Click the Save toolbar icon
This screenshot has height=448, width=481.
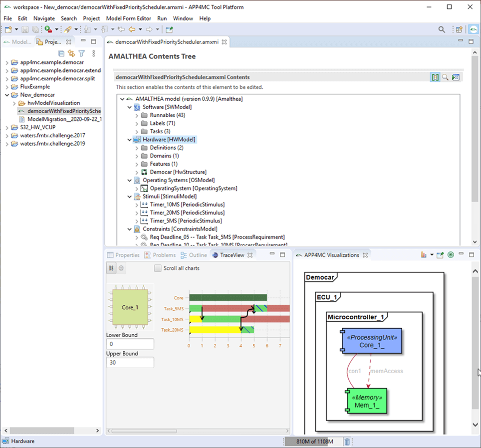pos(25,29)
